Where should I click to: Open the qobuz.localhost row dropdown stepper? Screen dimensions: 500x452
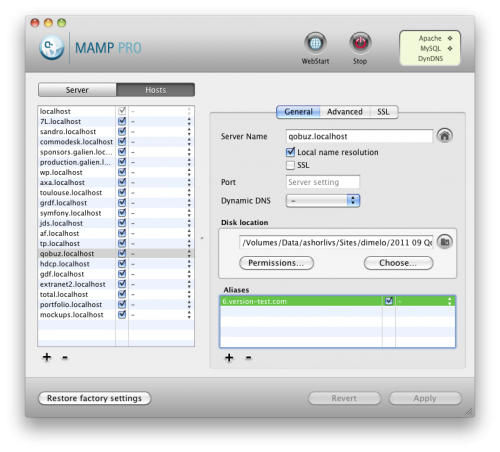[x=189, y=253]
